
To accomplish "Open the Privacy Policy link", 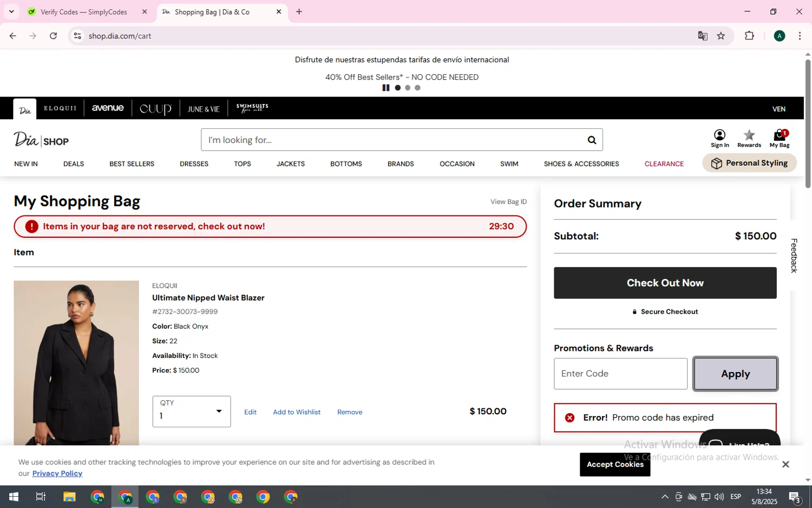I will [57, 473].
